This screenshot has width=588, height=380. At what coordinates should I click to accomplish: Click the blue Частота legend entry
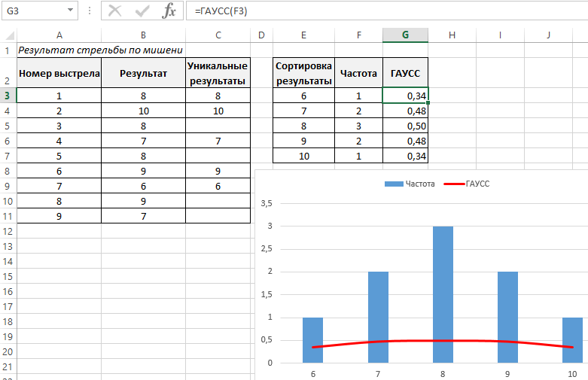click(x=410, y=184)
